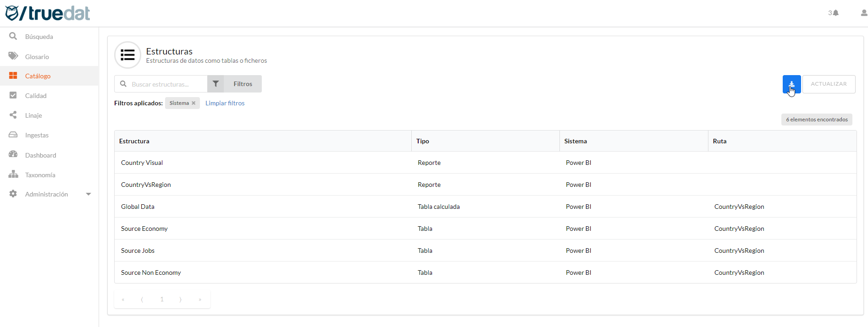Open the Filtros dropdown
868x327 pixels.
(243, 84)
